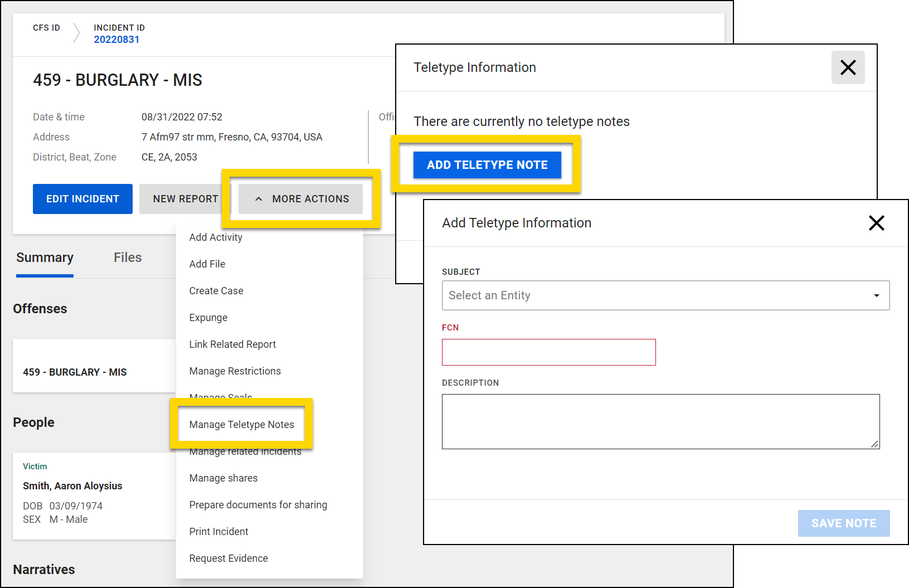This screenshot has height=588, width=909.
Task: Click the address 7 Afm97 str mm, Fresno
Action: [x=232, y=137]
